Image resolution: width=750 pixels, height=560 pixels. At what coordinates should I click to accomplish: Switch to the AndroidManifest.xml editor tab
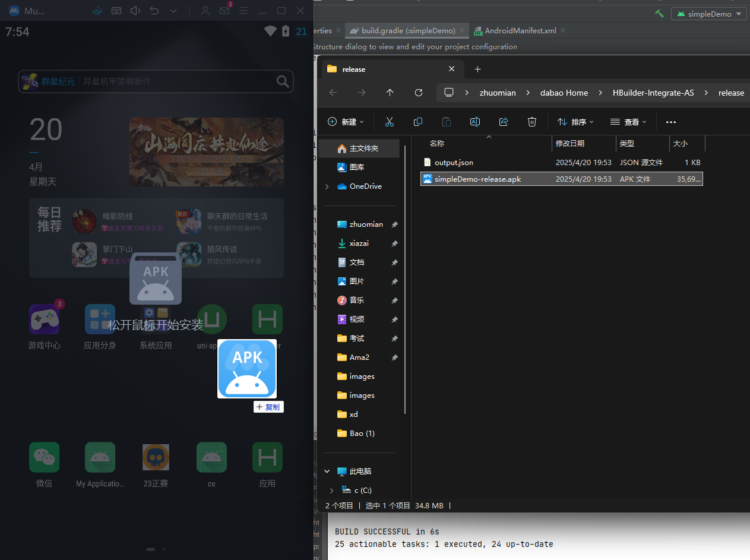pos(520,30)
